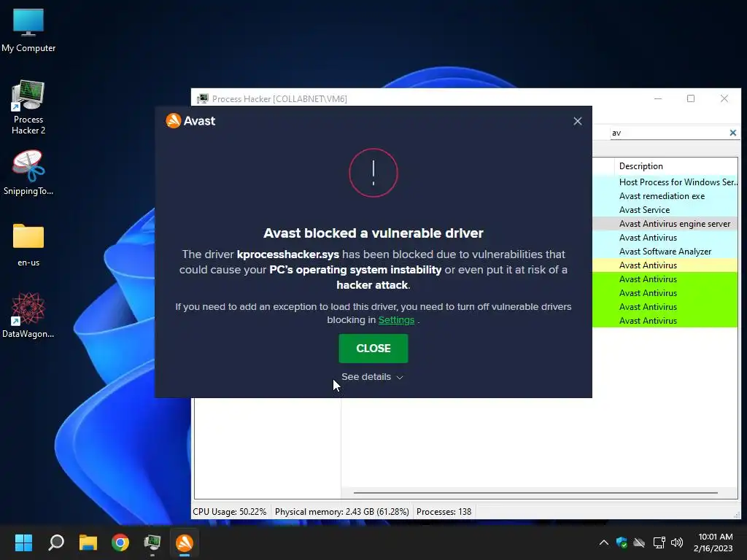Open volume tray icon
747x560 pixels.
[676, 542]
